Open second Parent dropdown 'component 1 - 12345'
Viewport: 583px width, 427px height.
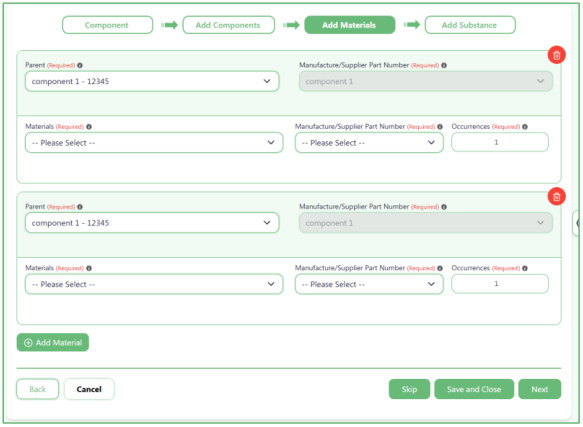[152, 223]
